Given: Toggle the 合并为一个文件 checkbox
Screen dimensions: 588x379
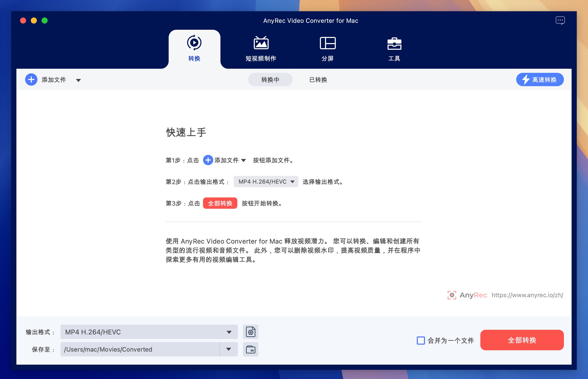Looking at the screenshot, I should point(420,341).
